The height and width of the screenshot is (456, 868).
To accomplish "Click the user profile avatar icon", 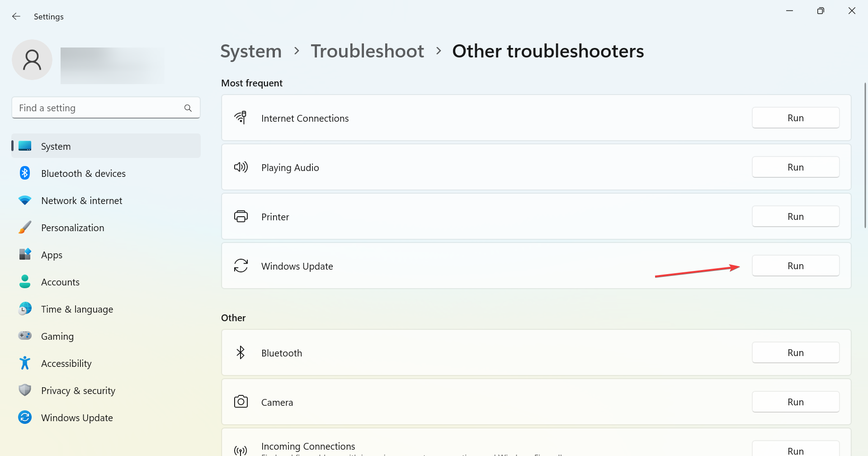I will tap(32, 60).
